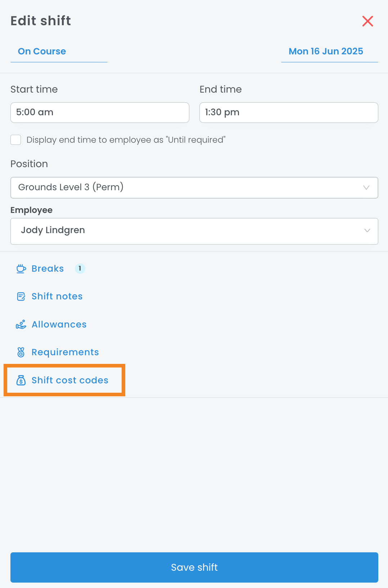Click the Shift notes notepad icon

point(21,297)
